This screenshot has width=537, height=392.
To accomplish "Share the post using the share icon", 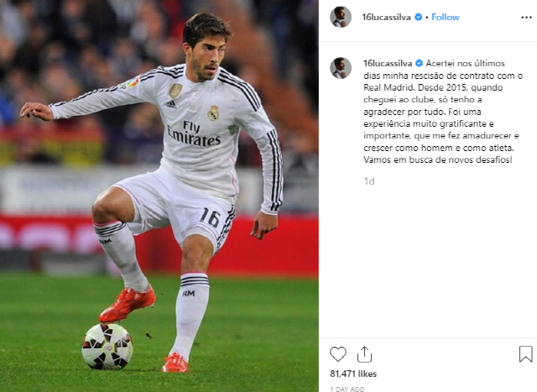I will pos(364,354).
